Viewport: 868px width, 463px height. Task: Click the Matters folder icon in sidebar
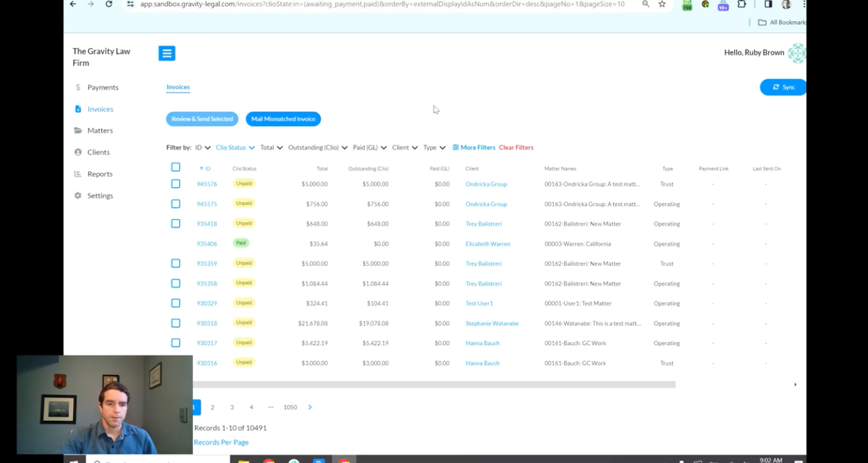pyautogui.click(x=78, y=130)
